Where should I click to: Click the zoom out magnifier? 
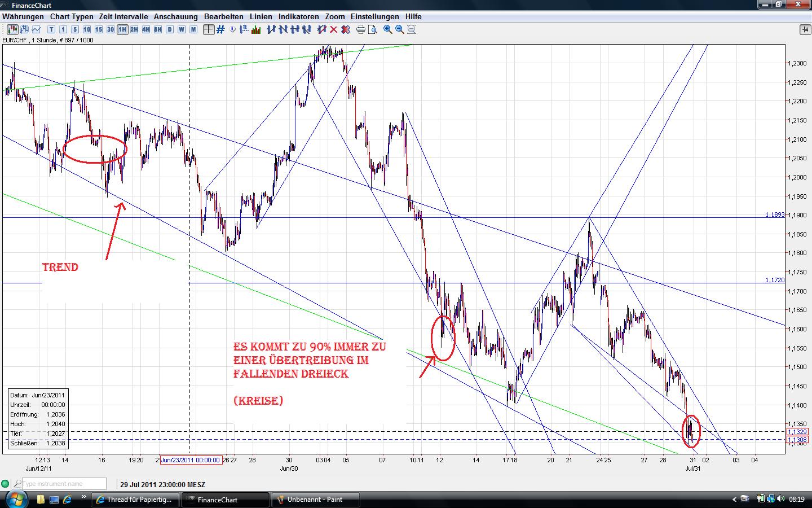[x=400, y=29]
